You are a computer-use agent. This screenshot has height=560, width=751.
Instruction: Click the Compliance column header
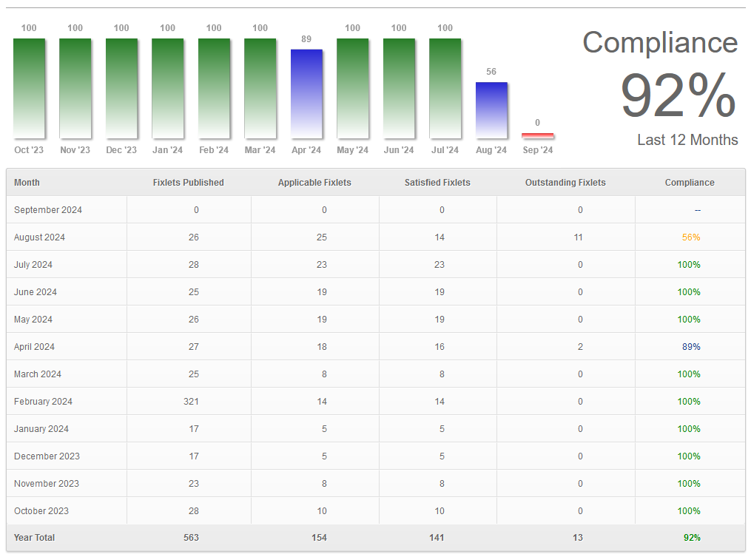pos(689,182)
